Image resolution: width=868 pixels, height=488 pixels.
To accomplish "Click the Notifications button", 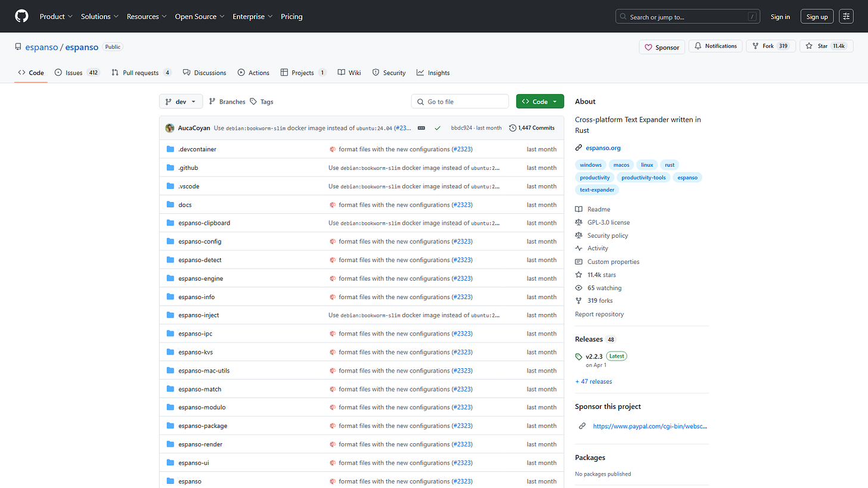I will coord(715,46).
